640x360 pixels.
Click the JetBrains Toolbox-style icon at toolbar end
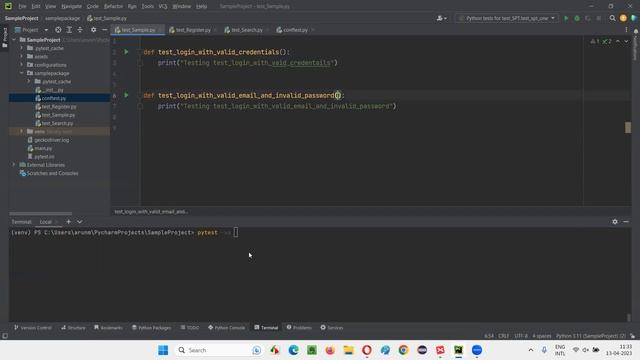[x=634, y=18]
